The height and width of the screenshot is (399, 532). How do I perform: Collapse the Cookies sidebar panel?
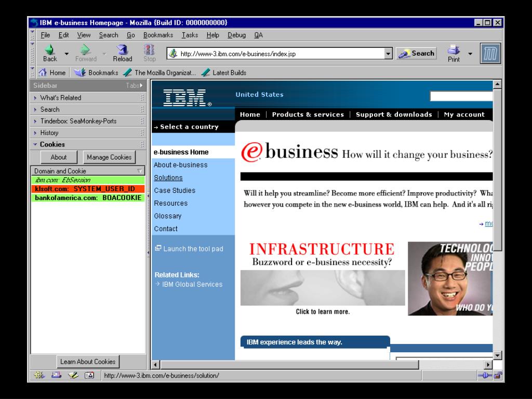click(x=87, y=144)
